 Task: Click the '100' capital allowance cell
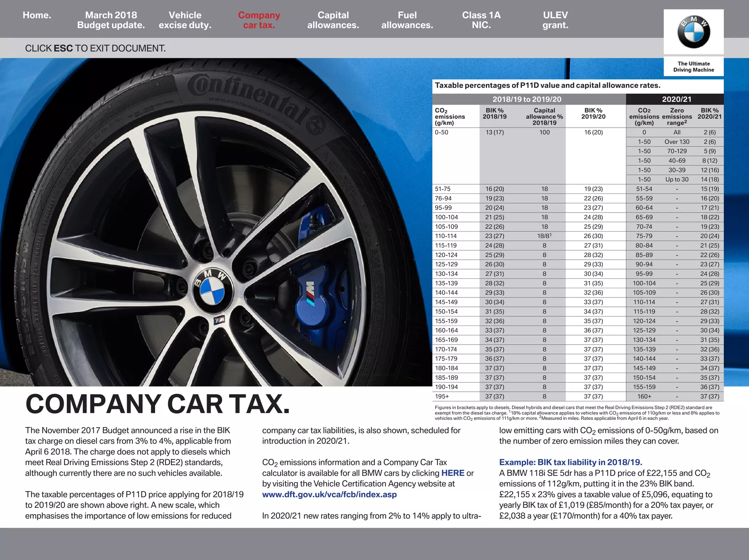[x=544, y=132]
